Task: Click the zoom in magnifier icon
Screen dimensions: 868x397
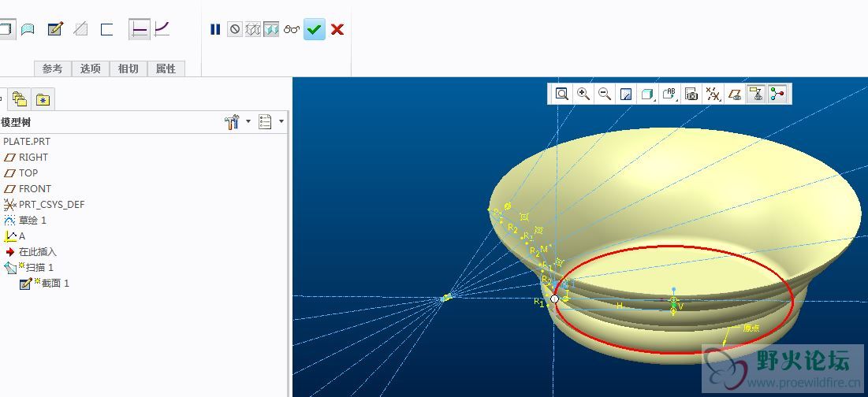Action: (x=583, y=94)
